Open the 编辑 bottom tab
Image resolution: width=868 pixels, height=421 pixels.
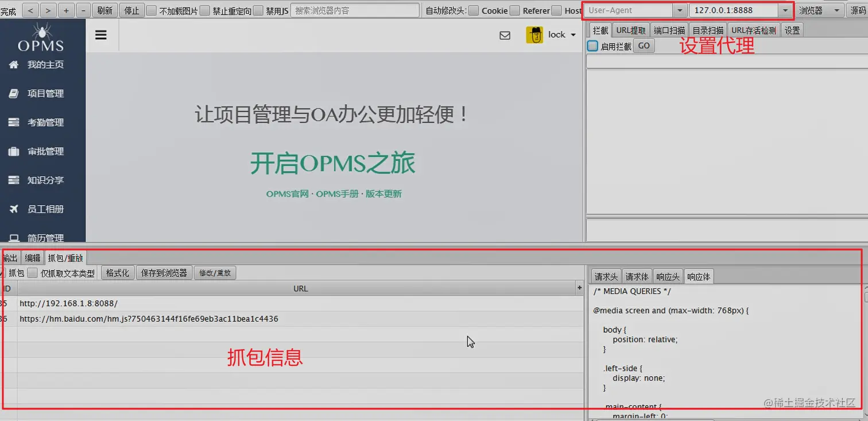(x=33, y=258)
